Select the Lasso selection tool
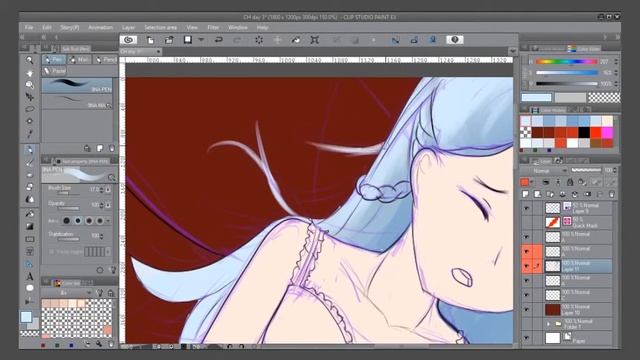The height and width of the screenshot is (360, 640). (x=29, y=109)
